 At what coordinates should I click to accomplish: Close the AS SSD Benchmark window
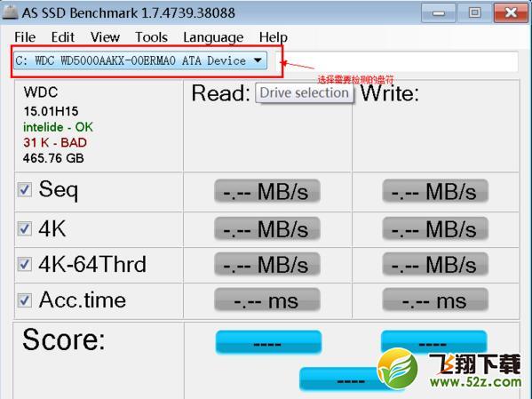click(511, 13)
